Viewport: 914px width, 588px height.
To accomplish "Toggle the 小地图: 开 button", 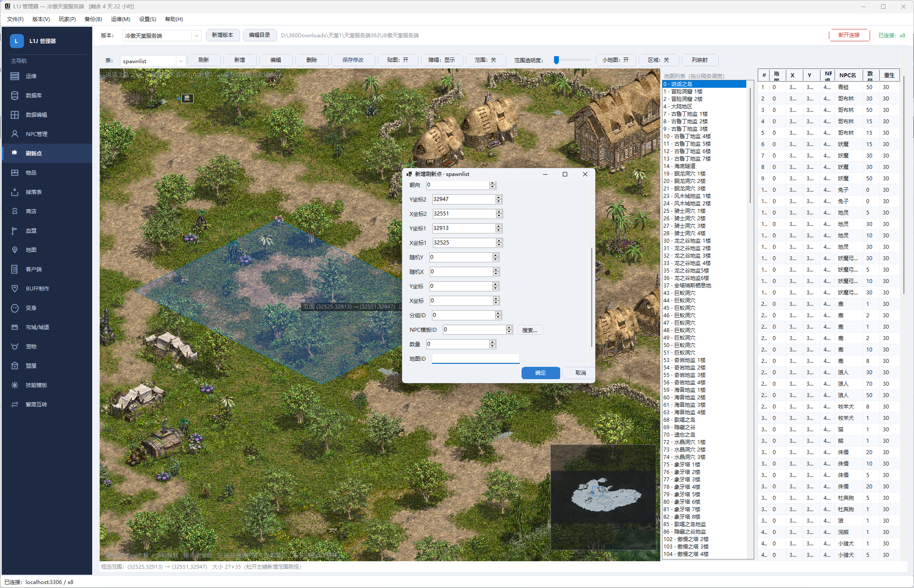I will (615, 60).
